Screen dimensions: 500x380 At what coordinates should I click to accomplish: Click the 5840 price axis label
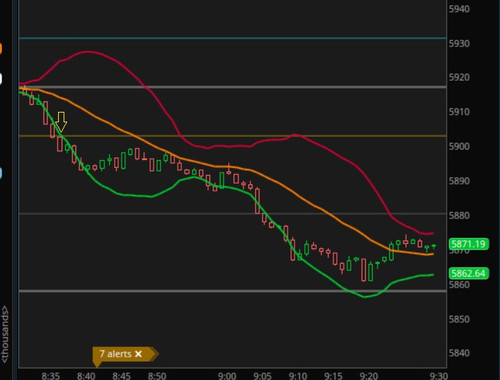coord(459,353)
